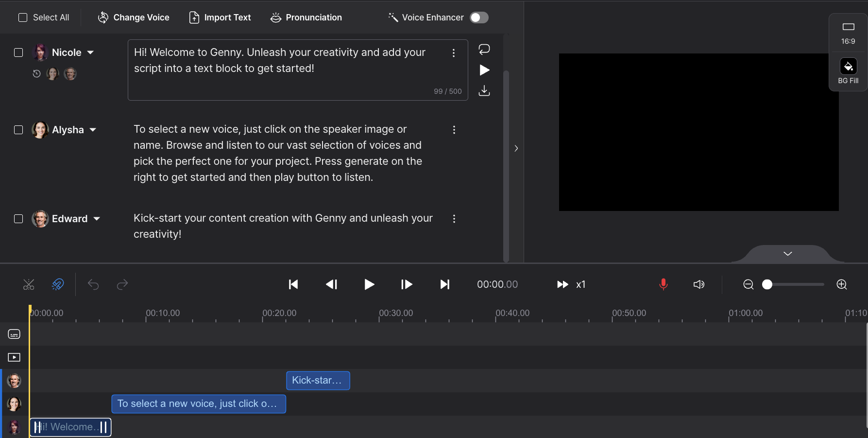Check the Select All checkbox
The width and height of the screenshot is (868, 438).
(x=23, y=18)
